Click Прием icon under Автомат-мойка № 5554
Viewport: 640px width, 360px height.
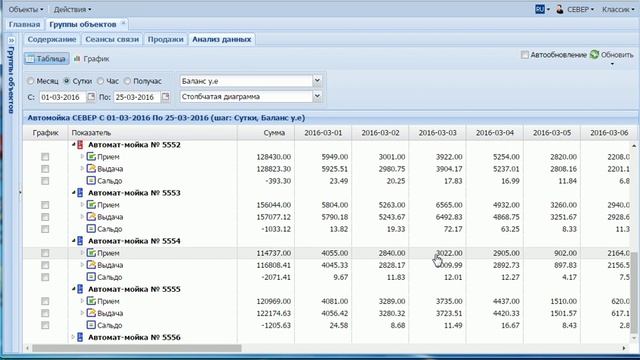[91, 253]
